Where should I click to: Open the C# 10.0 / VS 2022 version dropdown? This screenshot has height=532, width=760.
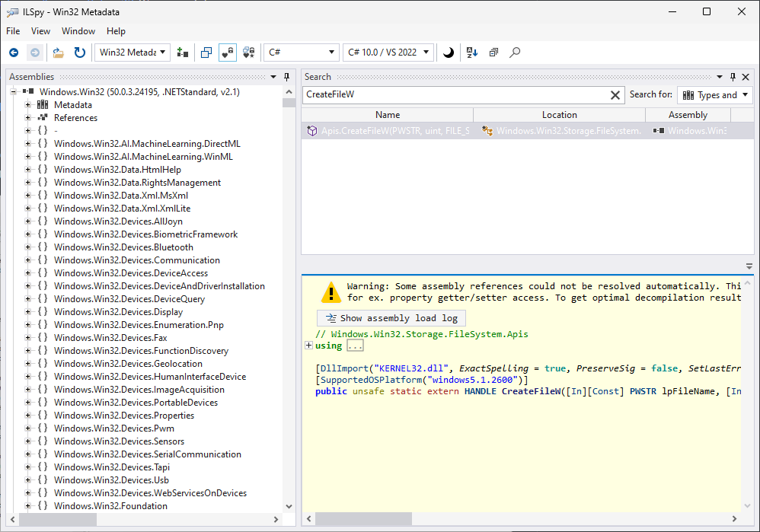click(x=388, y=53)
